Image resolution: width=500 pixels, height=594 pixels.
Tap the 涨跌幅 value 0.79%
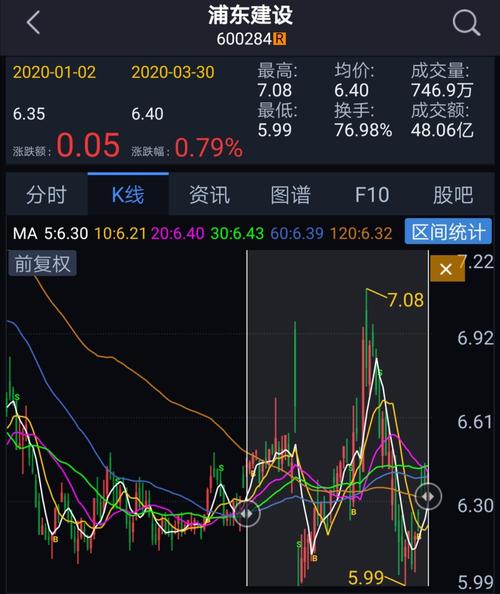[209, 147]
